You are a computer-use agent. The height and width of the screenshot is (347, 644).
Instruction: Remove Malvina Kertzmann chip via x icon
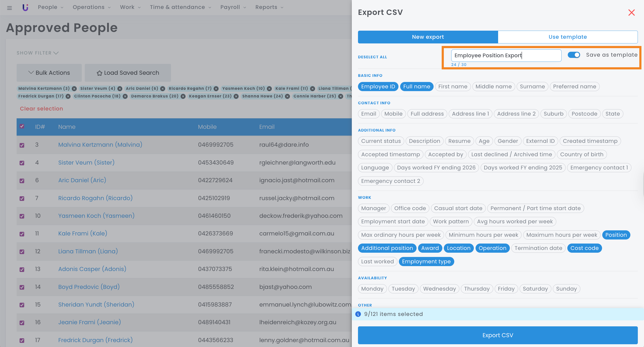(74, 89)
